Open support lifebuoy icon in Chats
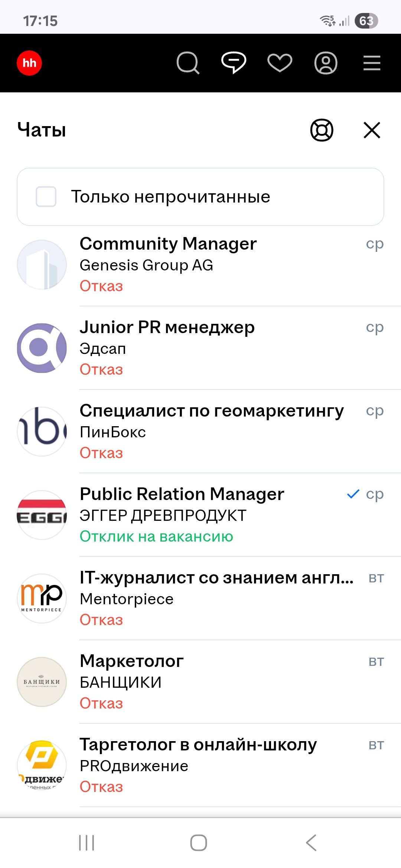This screenshot has width=401, height=868. 322,130
